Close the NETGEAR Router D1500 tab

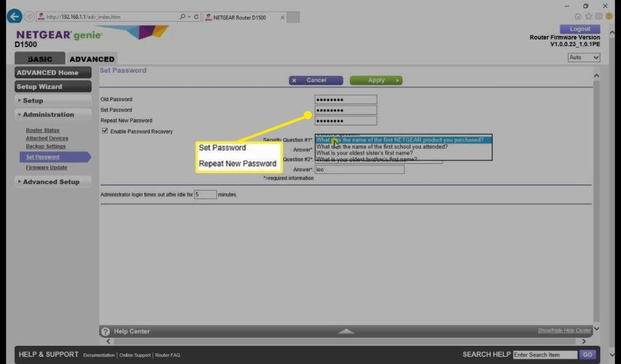282,18
